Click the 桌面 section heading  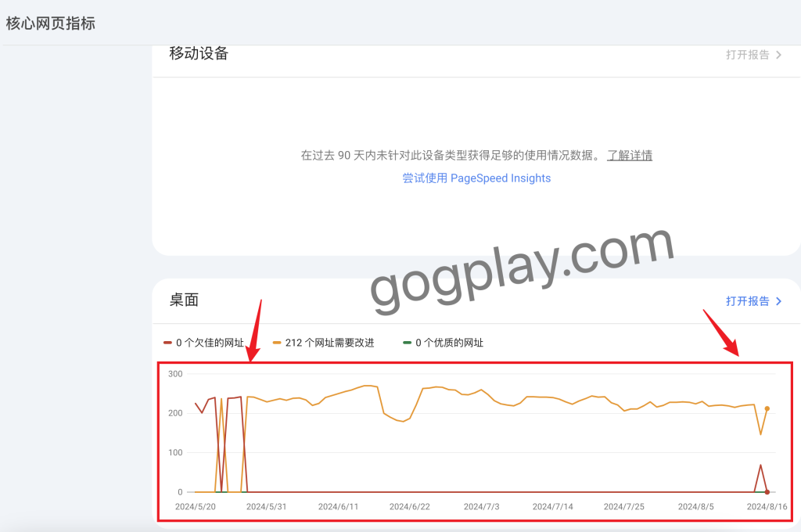pyautogui.click(x=184, y=300)
